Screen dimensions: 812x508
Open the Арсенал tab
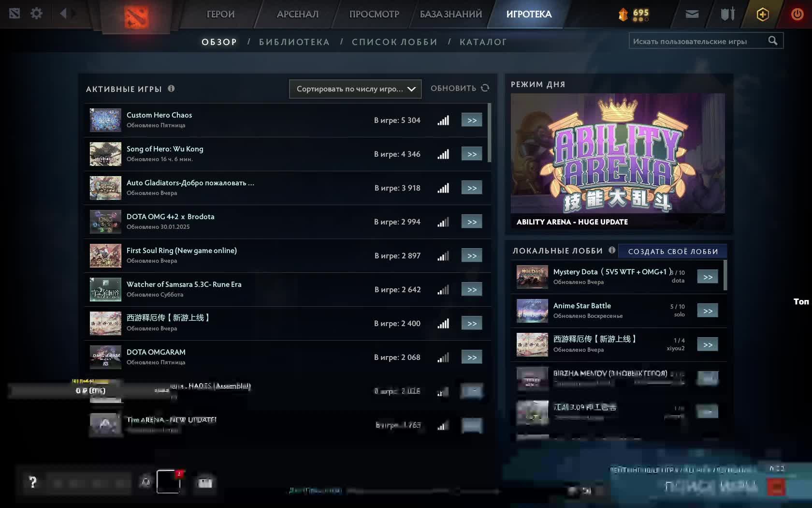pos(298,14)
